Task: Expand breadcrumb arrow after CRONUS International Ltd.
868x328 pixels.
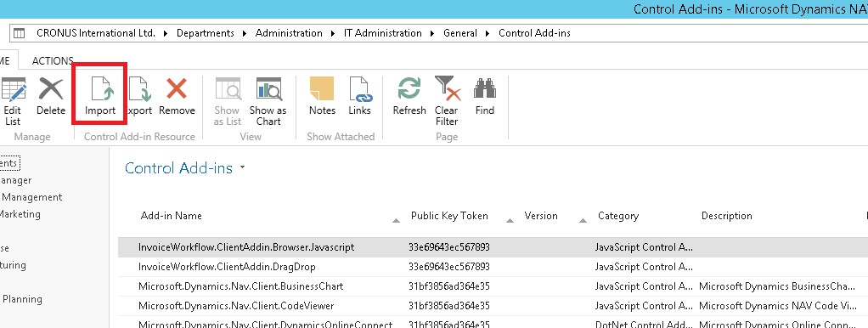Action: (x=166, y=33)
